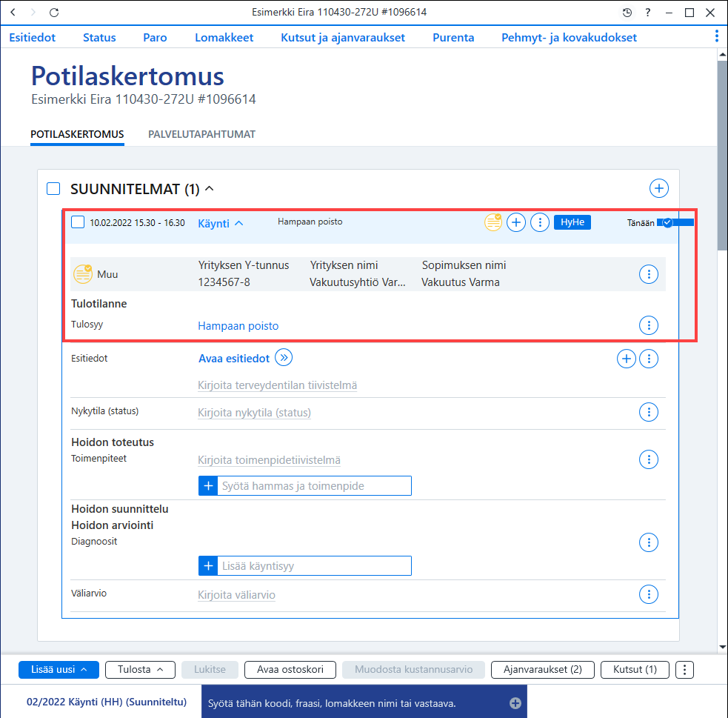This screenshot has height=718, width=728.
Task: Click Kirjoita nykytila (status) field
Action: click(254, 413)
